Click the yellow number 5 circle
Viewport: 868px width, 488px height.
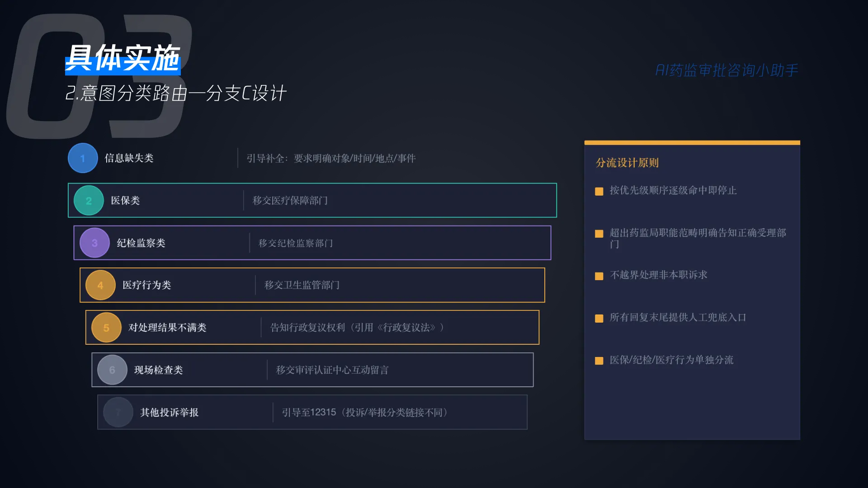point(106,328)
